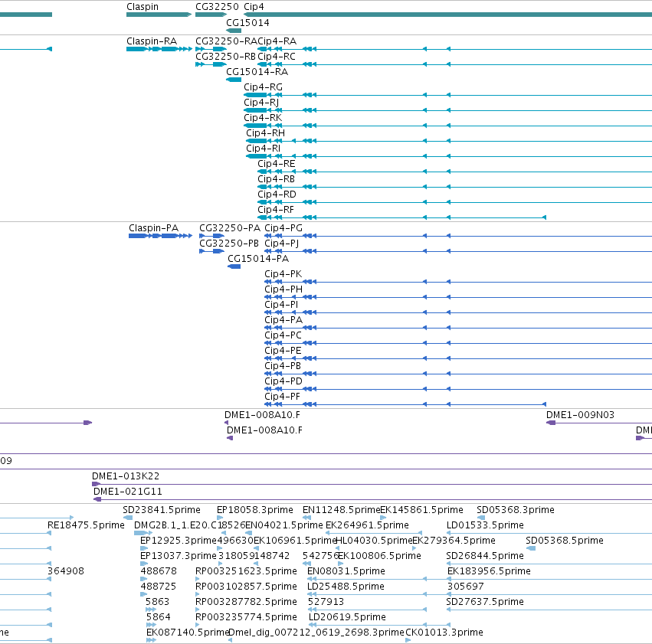This screenshot has height=644, width=652.
Task: Click the Claspin-PA protein label
Action: [153, 228]
